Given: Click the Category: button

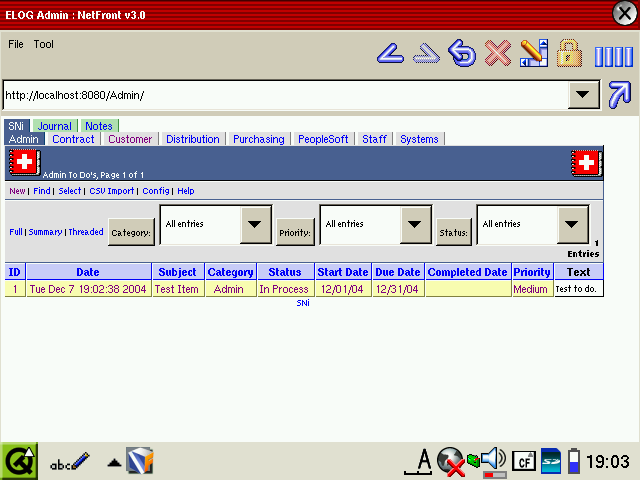Looking at the screenshot, I should (x=131, y=232).
